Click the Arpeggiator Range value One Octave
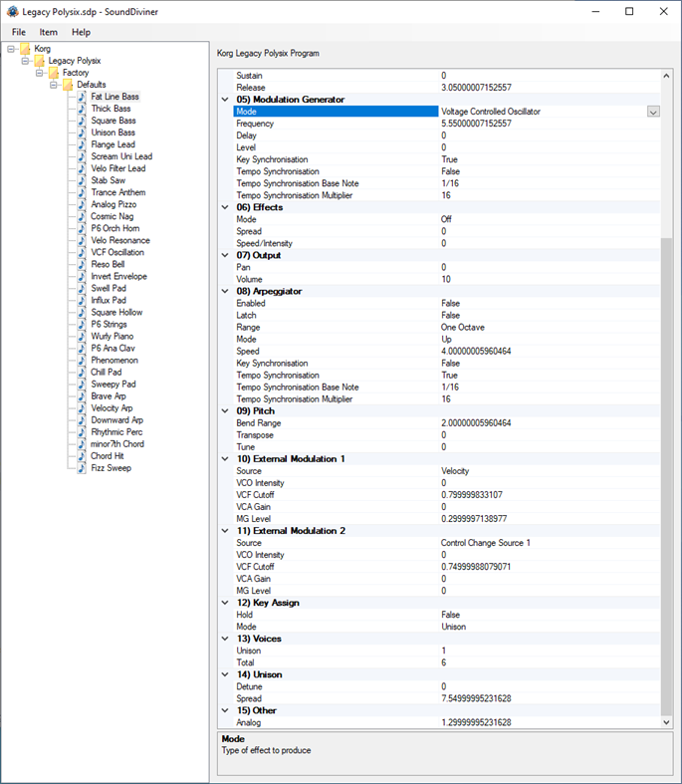This screenshot has height=784, width=682. pos(463,328)
